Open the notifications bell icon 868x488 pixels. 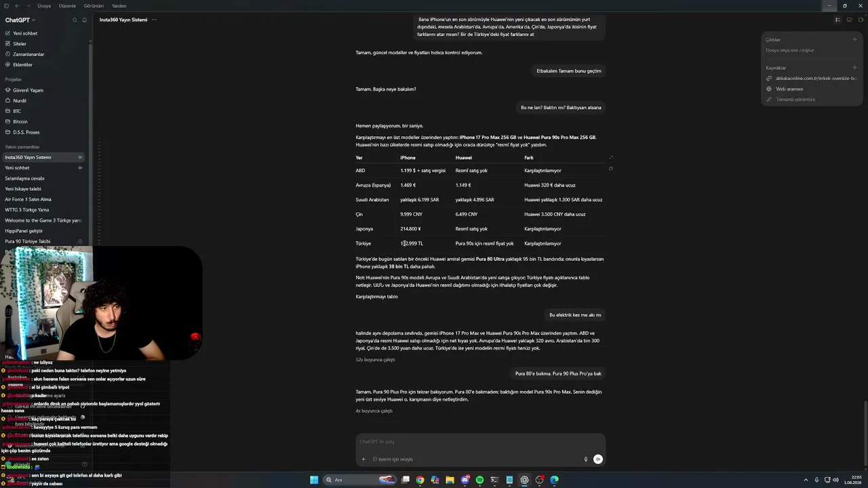[84, 20]
